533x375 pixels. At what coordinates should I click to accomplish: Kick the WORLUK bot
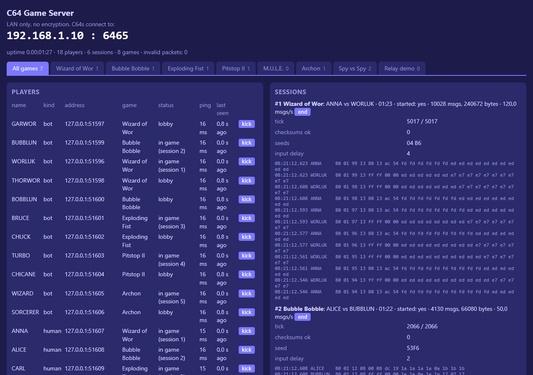246,161
